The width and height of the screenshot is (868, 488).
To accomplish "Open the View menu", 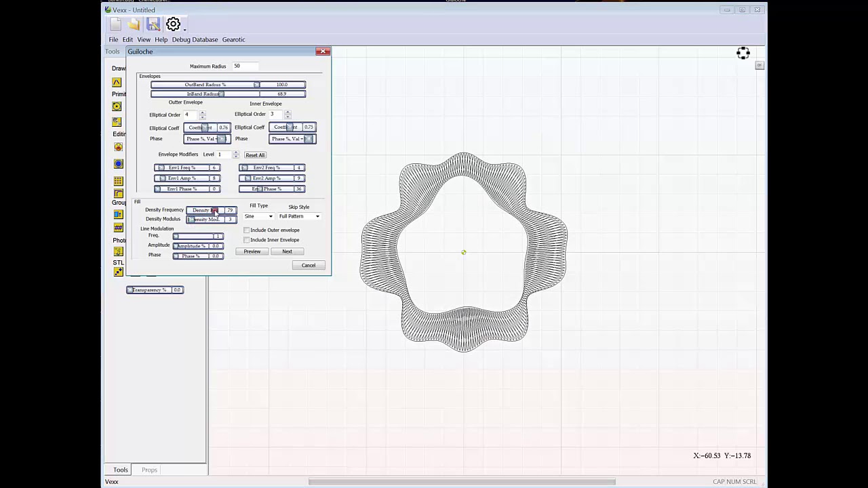I will (x=143, y=39).
